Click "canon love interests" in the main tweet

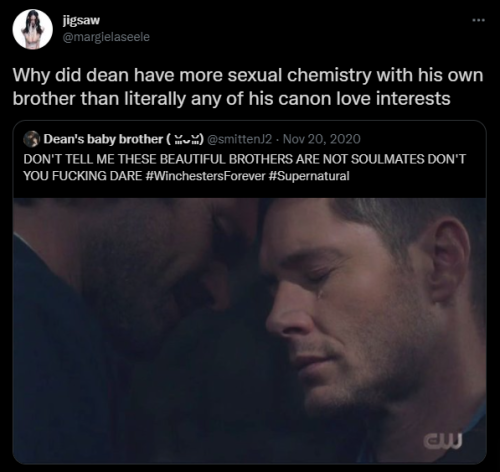[x=364, y=99]
